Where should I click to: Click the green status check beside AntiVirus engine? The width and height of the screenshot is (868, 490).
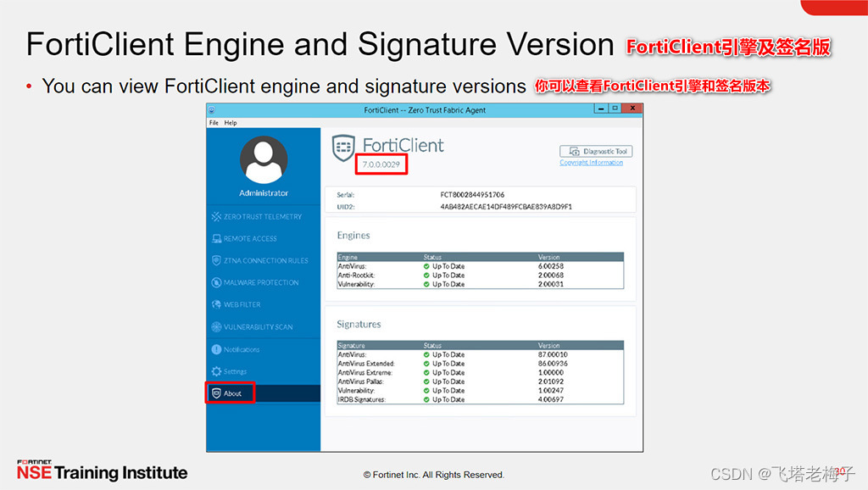426,266
